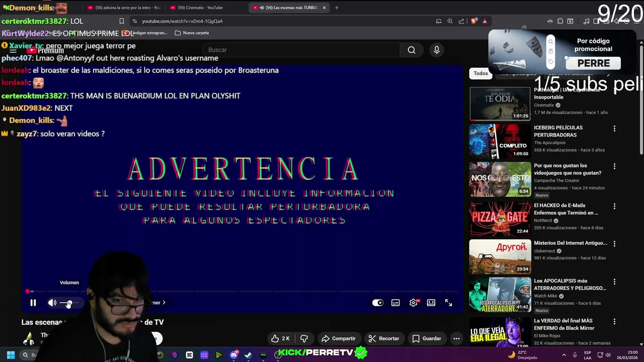Switch to theater mode view
This screenshot has width=644, height=362.
coord(431,303)
